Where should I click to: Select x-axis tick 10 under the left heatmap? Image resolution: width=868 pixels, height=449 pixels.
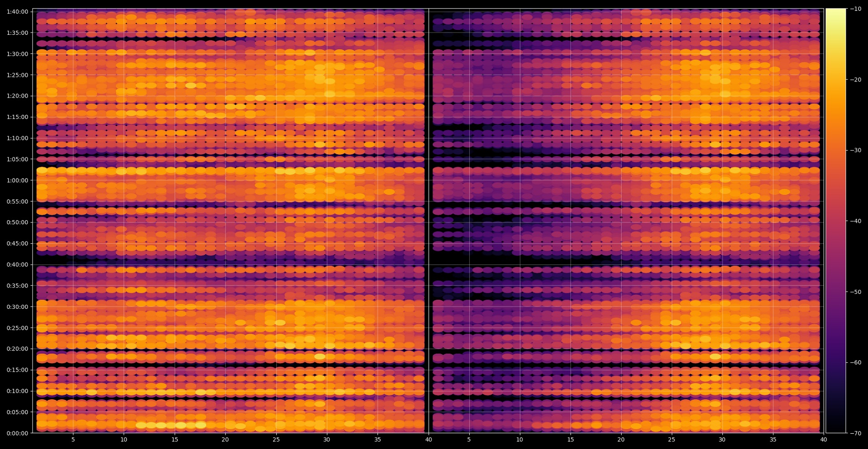[124, 440]
